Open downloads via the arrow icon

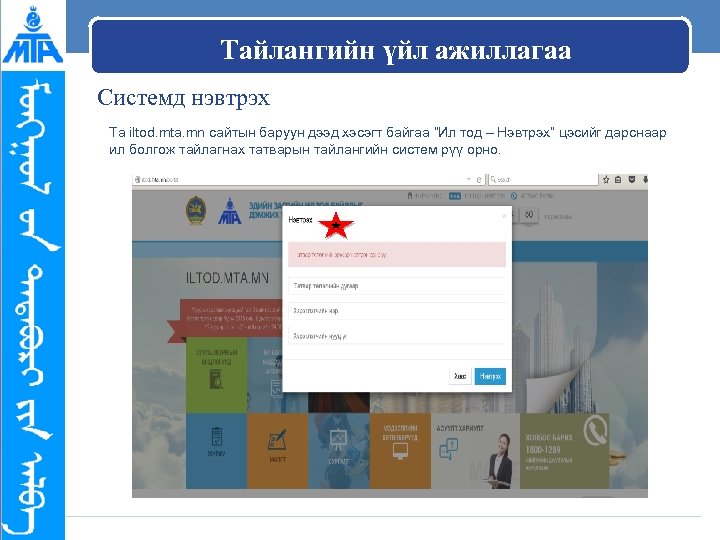point(645,180)
